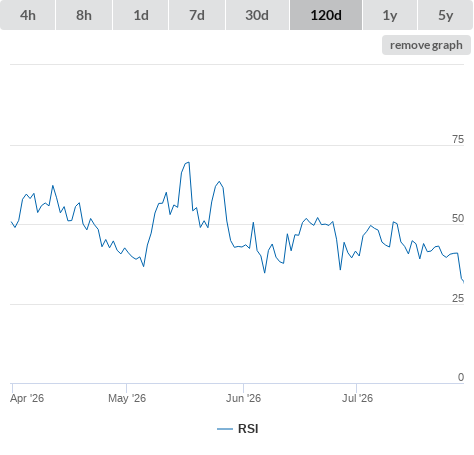Click the Jul '26 axis label
Screen dimensions: 474x455
click(357, 398)
